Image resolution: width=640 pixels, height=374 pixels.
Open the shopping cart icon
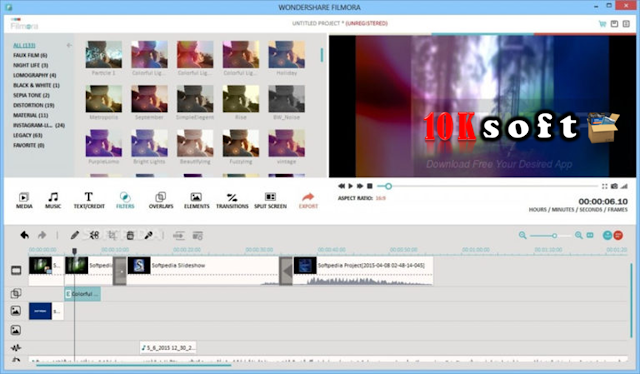click(x=602, y=24)
